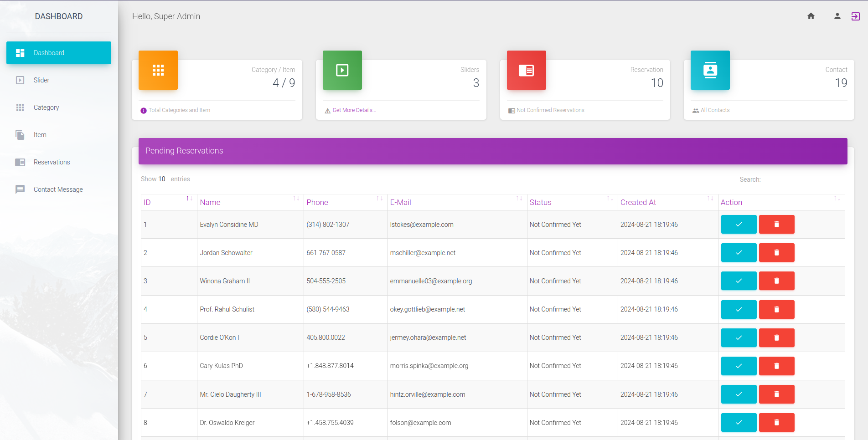Sort table by Action column

click(x=781, y=202)
